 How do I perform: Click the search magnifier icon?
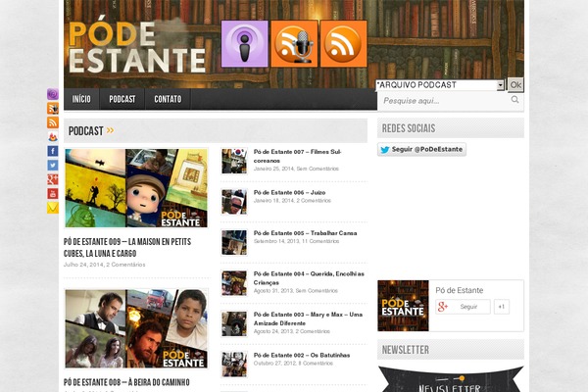pyautogui.click(x=514, y=99)
